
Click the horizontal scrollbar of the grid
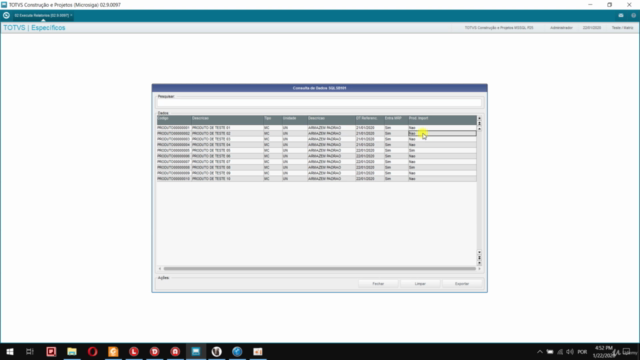[320, 269]
